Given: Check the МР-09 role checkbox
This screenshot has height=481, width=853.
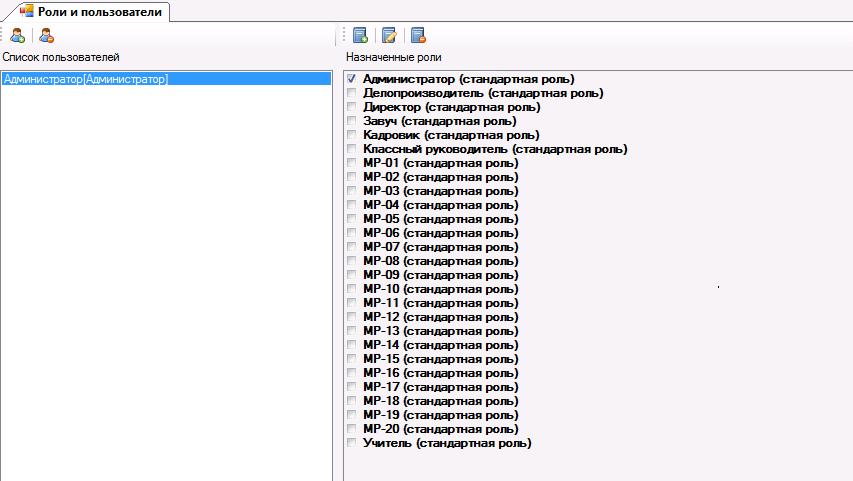Looking at the screenshot, I should (351, 275).
